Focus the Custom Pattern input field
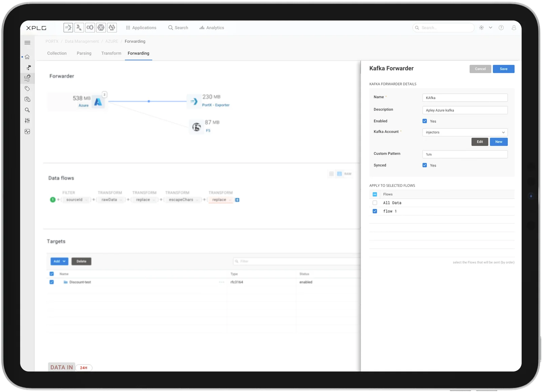 point(465,154)
